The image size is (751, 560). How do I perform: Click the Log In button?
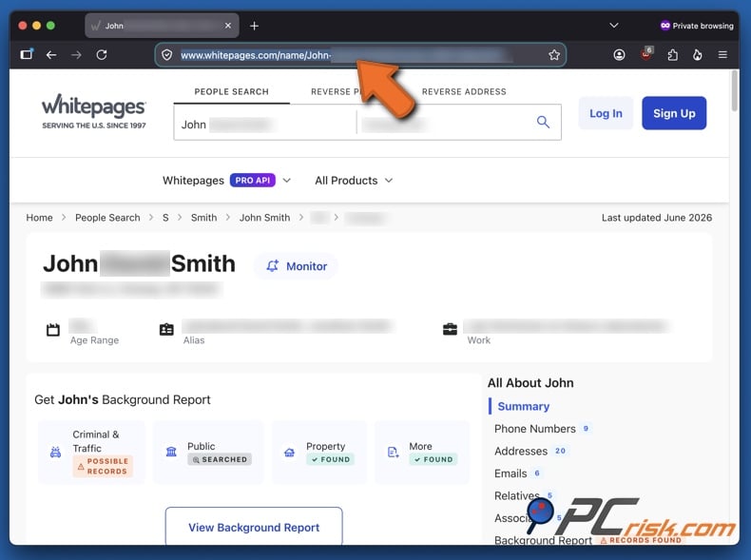[x=606, y=113]
